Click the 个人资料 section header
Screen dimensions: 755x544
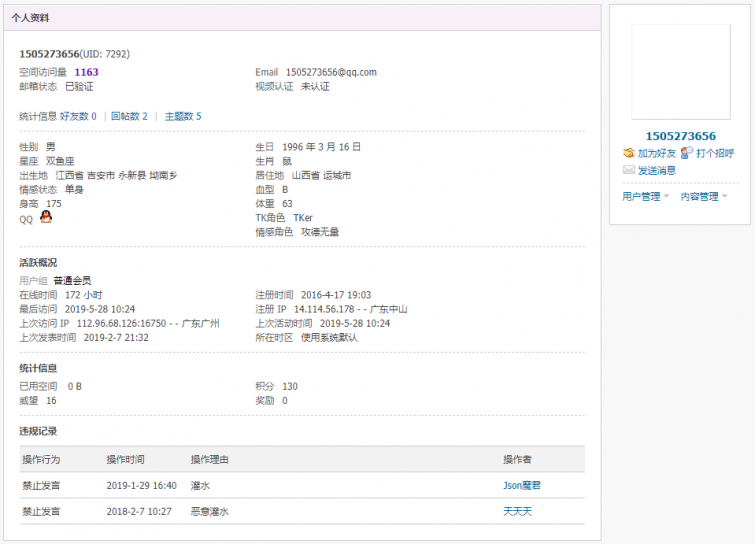tap(31, 18)
